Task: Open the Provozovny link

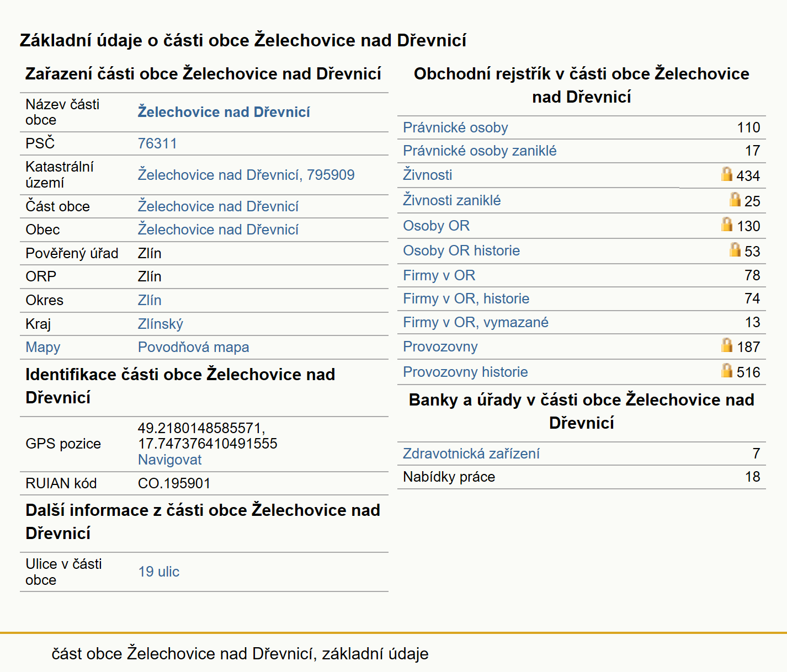Action: tap(440, 346)
